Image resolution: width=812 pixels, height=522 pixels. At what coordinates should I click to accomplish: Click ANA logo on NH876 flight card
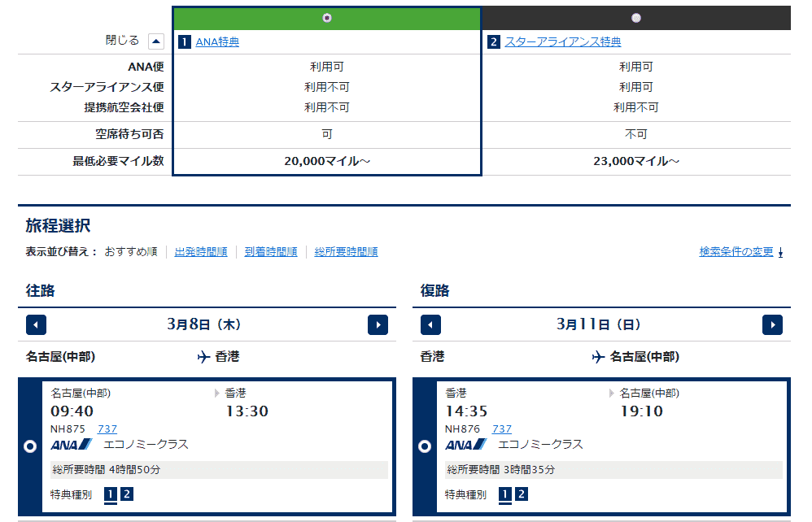coord(466,445)
